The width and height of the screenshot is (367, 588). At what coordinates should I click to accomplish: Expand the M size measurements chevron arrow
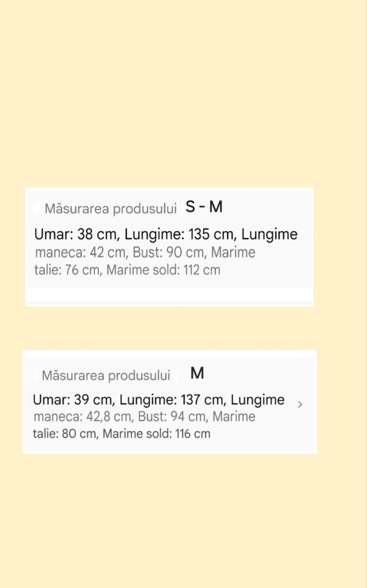(300, 404)
